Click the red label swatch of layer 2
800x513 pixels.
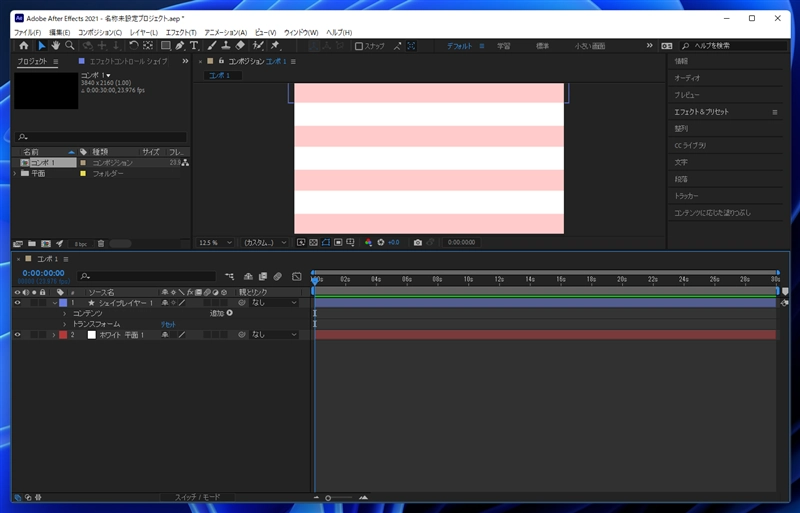[63, 335]
